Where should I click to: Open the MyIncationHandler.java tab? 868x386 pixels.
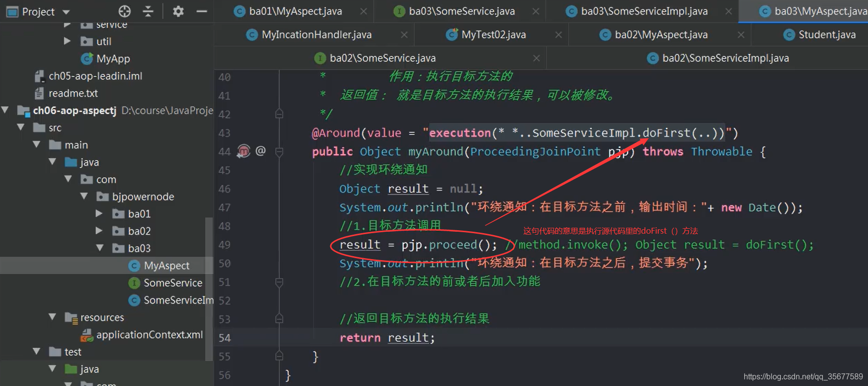pyautogui.click(x=316, y=35)
